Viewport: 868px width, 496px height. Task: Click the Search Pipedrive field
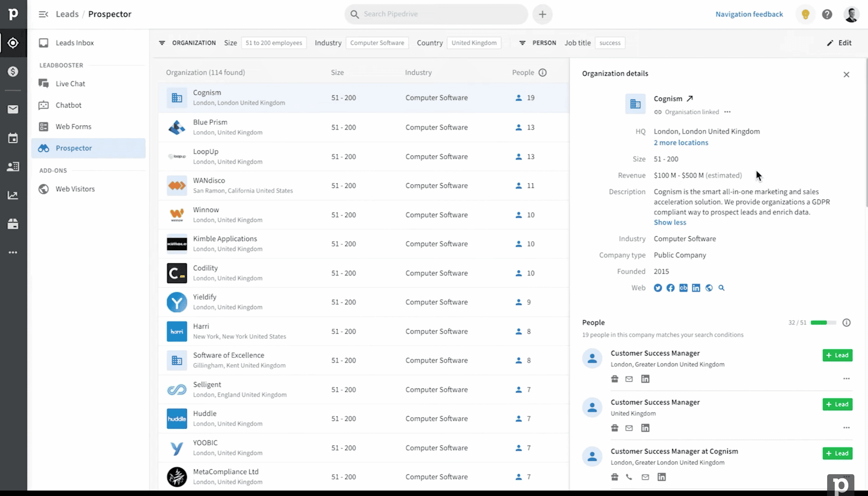coord(436,14)
